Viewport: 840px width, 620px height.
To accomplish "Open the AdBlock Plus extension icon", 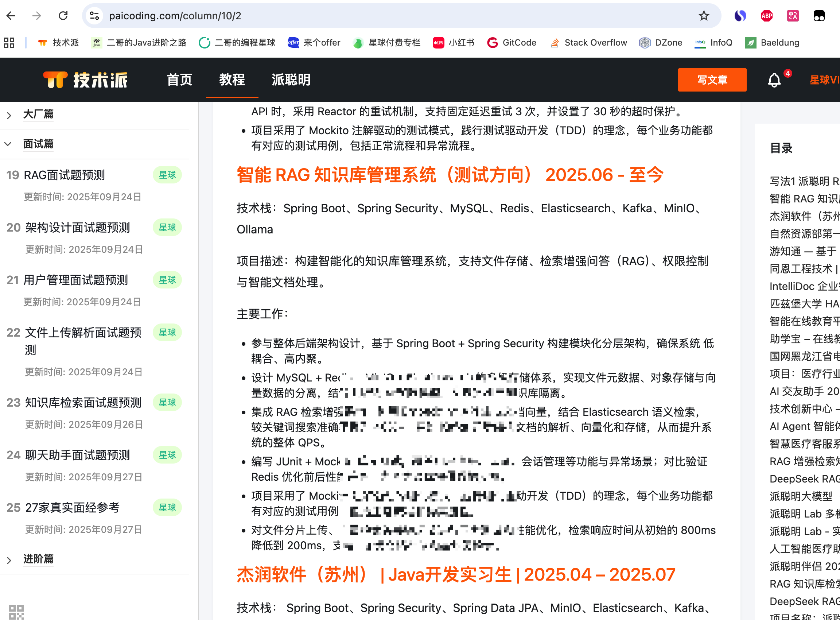I will point(766,16).
